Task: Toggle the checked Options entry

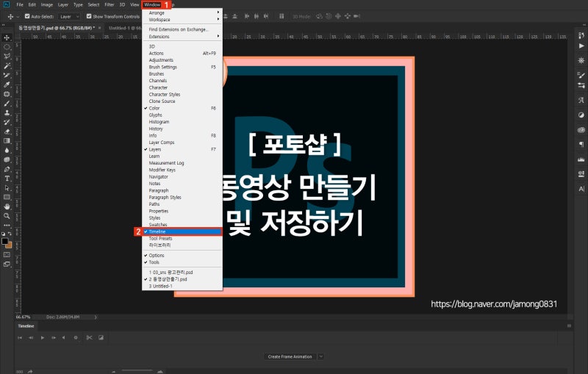Action: pyautogui.click(x=182, y=256)
